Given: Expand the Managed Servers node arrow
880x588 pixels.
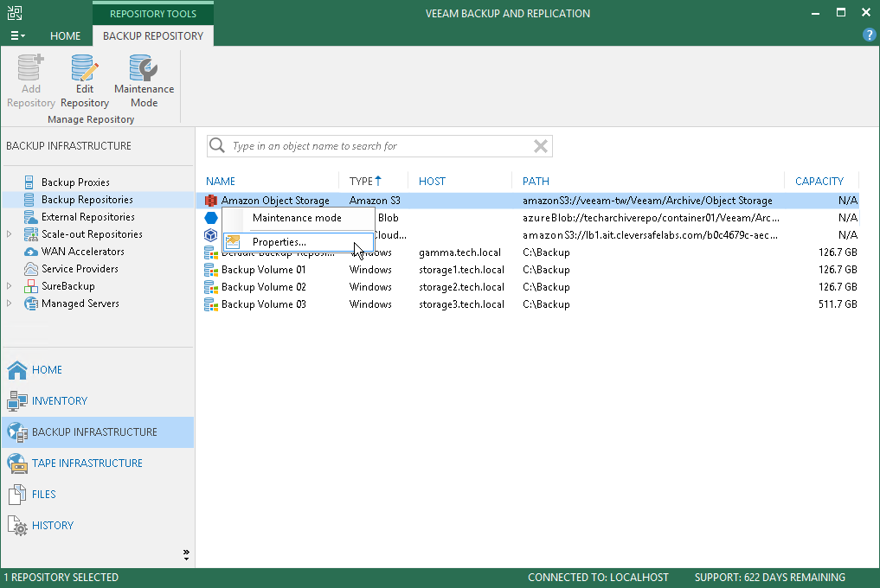Looking at the screenshot, I should coord(9,304).
